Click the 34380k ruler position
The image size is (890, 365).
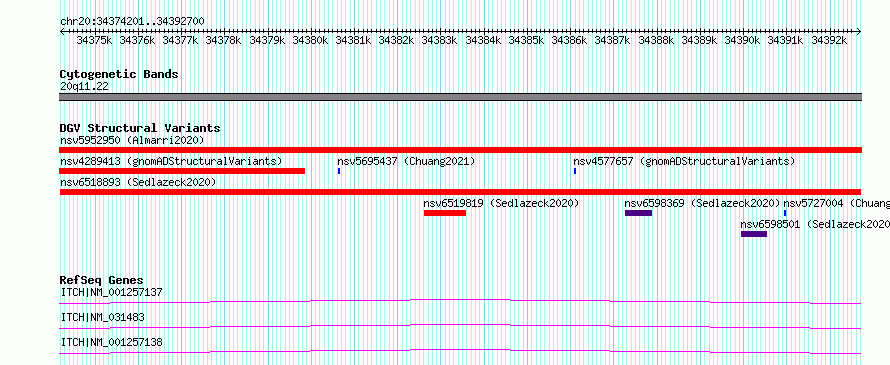[x=310, y=40]
